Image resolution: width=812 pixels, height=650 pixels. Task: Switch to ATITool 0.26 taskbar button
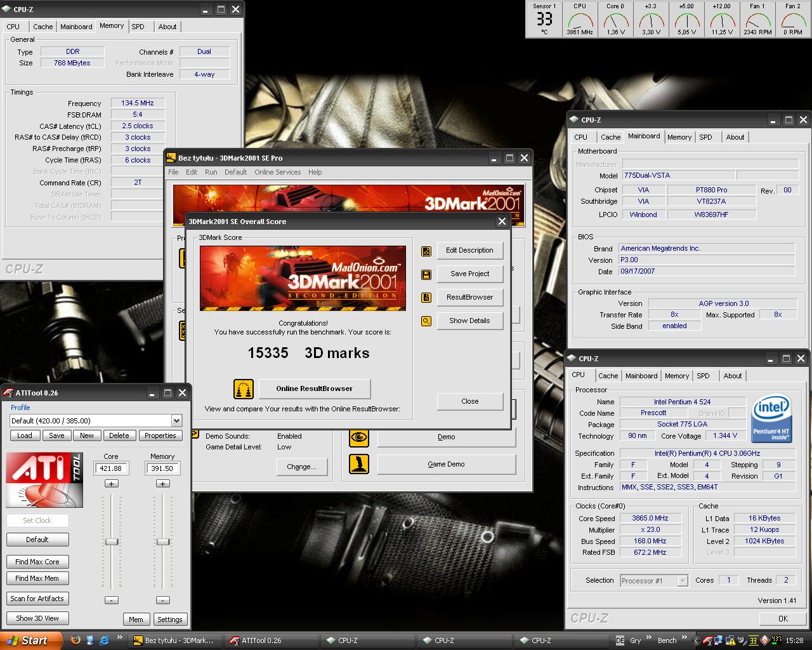coord(271,640)
